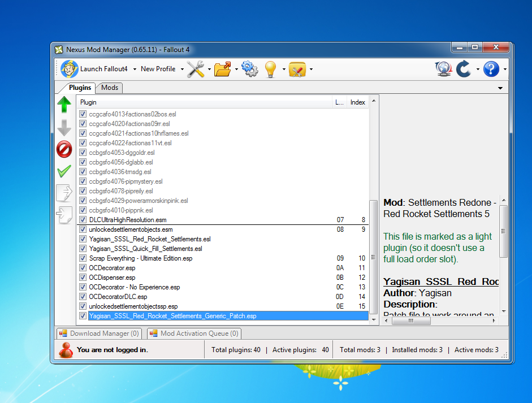The image size is (532, 403).
Task: Open dropdown arrow next to refresh icon
Action: (478, 69)
